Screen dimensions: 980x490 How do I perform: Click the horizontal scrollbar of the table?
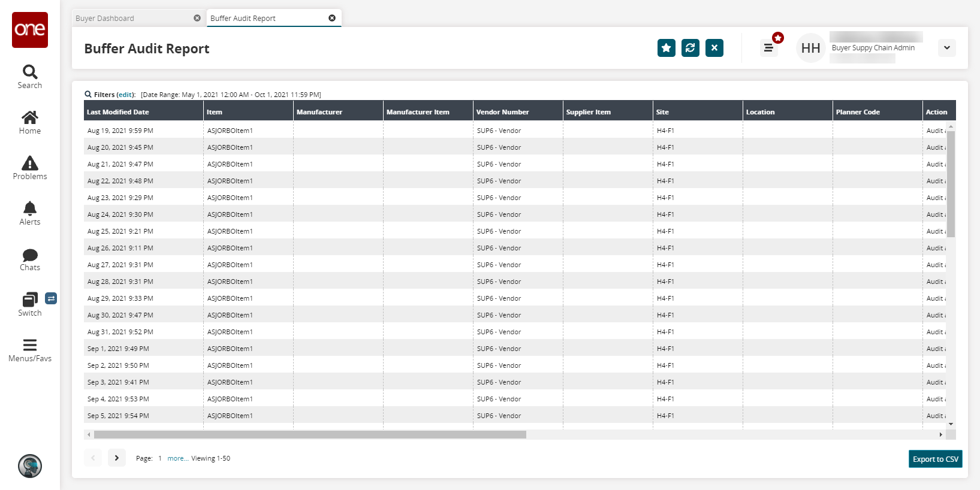[x=310, y=435]
